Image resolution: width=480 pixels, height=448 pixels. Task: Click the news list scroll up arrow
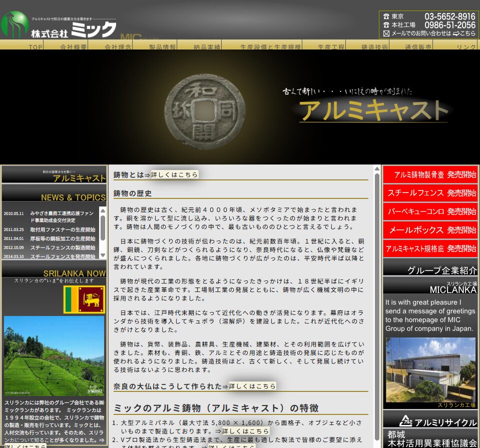point(103,210)
